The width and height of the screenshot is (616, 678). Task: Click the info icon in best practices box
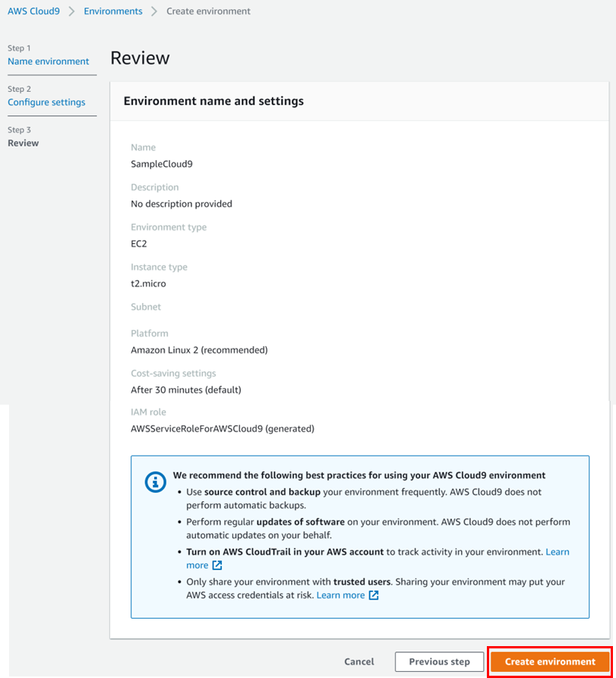pos(155,482)
